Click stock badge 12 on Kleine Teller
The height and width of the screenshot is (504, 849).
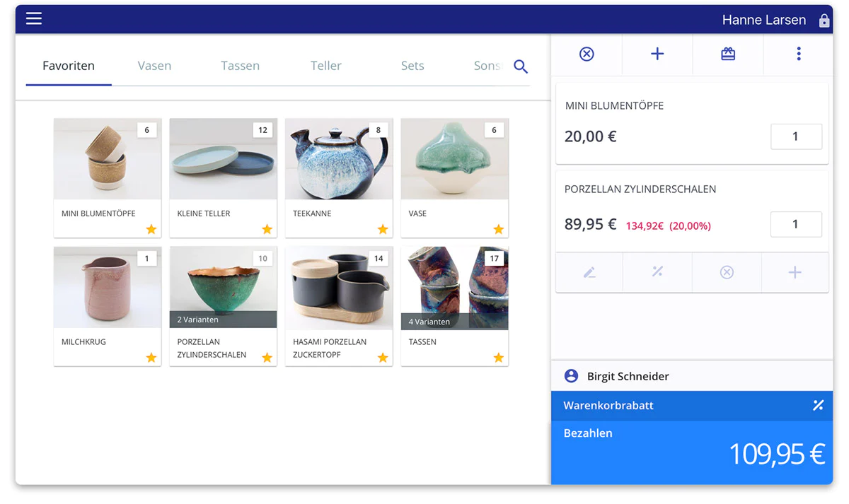pyautogui.click(x=262, y=130)
